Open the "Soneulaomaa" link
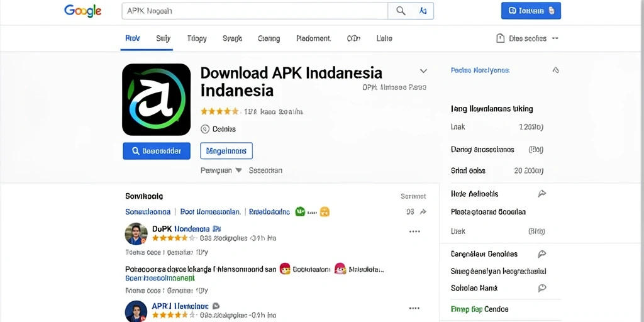 147,212
